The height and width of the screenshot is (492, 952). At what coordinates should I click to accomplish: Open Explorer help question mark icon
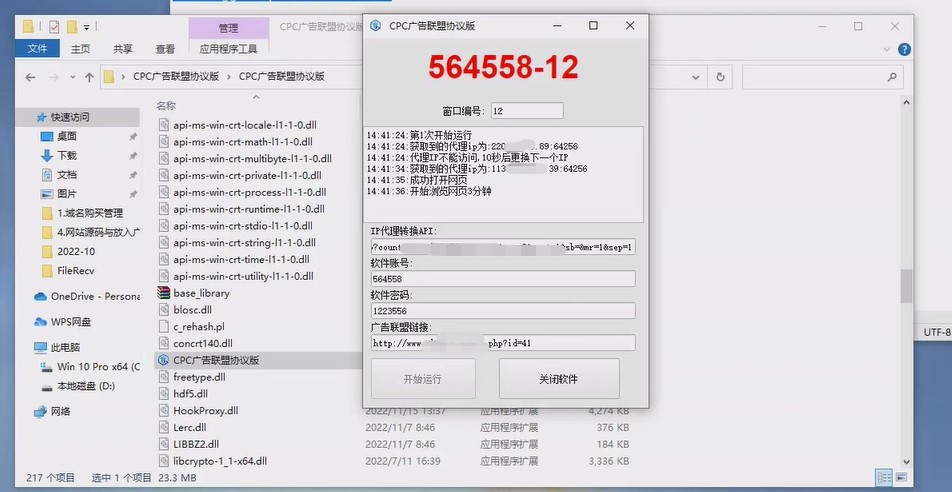click(x=904, y=50)
